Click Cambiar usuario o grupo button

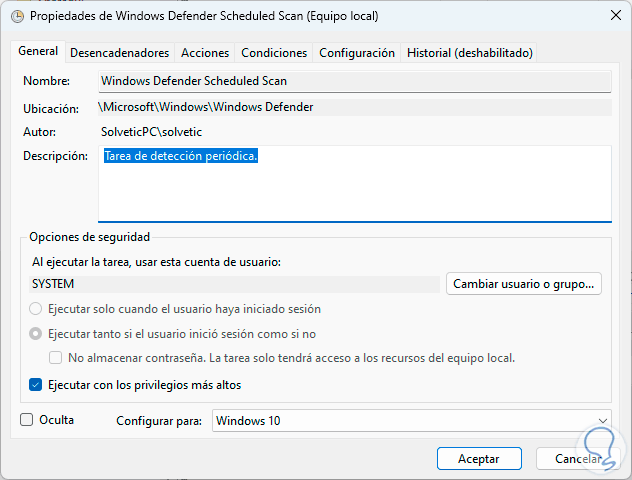[525, 284]
